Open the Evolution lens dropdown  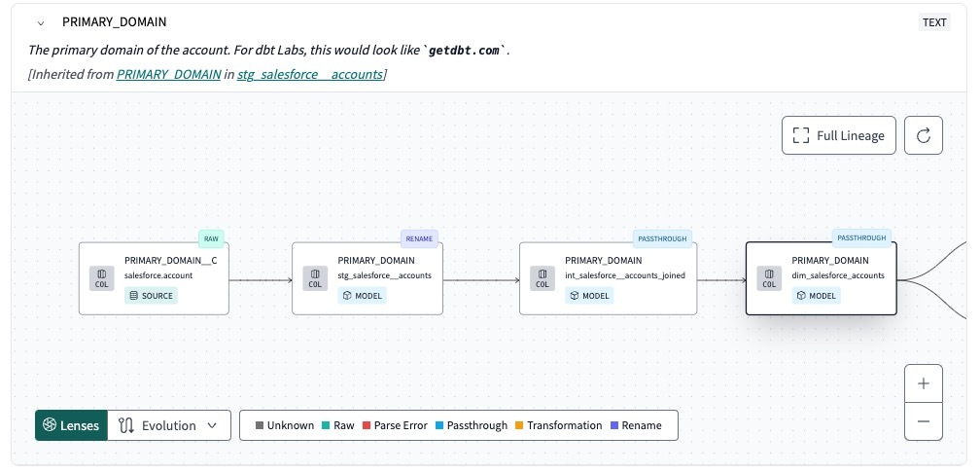click(169, 425)
